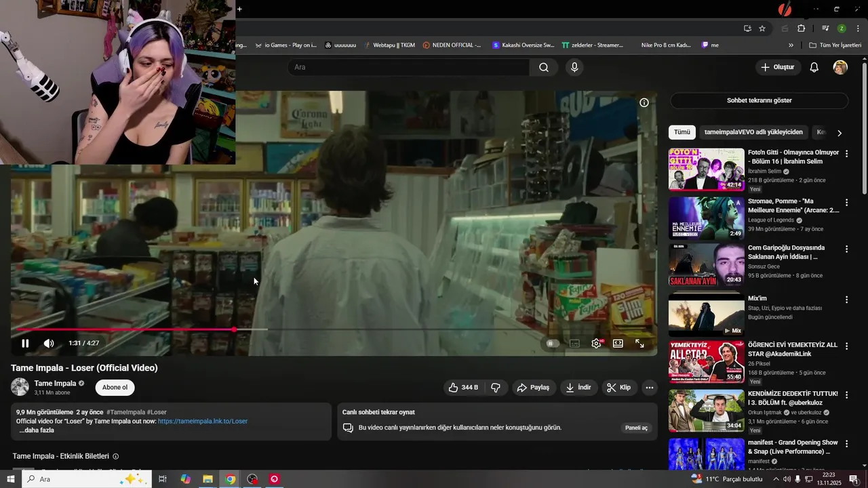
Task: Open the tameimpala.lnk.to/Loser link
Action: pos(203,421)
